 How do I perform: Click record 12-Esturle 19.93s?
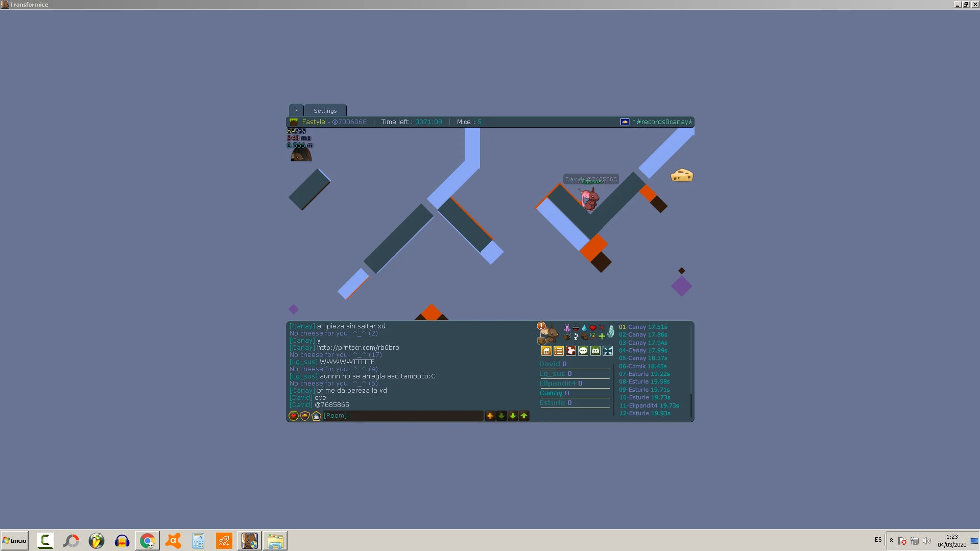(x=644, y=413)
